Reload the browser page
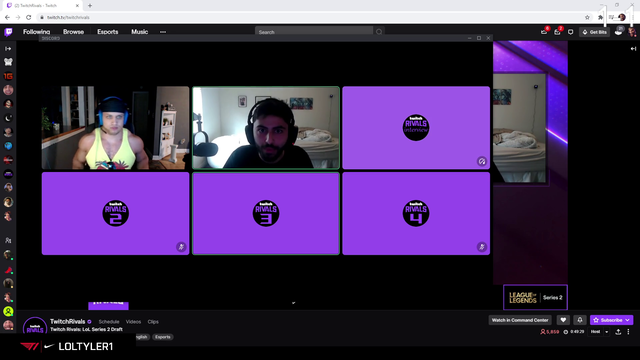 tap(29, 17)
